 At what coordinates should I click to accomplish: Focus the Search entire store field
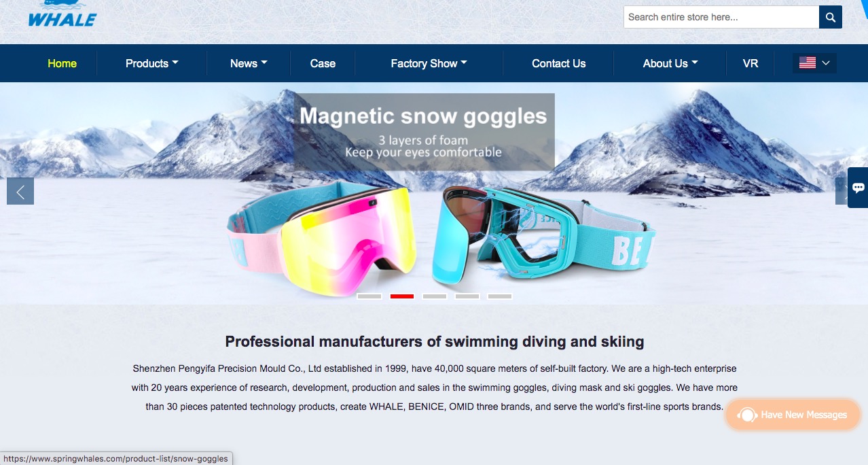coord(721,17)
